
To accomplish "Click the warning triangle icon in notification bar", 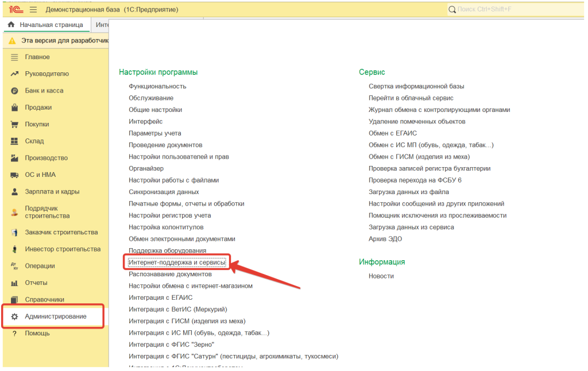I will [x=12, y=41].
